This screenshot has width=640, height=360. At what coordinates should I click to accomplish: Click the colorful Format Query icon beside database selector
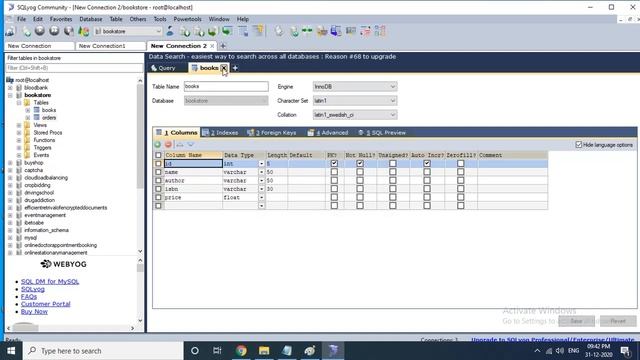84,31
